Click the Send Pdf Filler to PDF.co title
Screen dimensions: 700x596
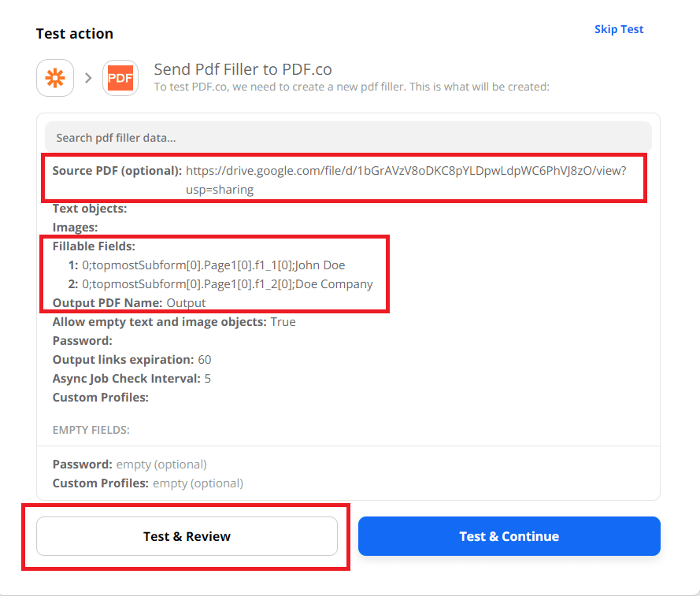(x=243, y=69)
